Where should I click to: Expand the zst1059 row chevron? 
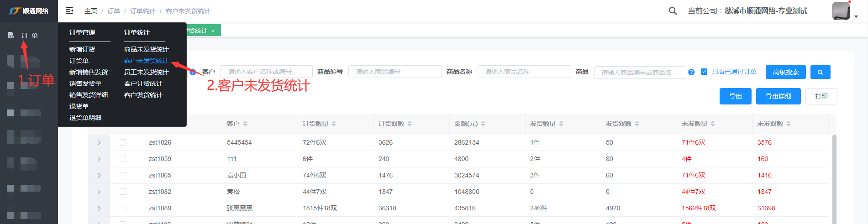[99, 159]
